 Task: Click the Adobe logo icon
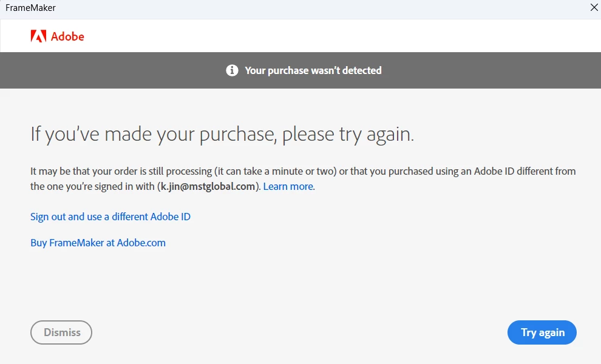point(38,36)
